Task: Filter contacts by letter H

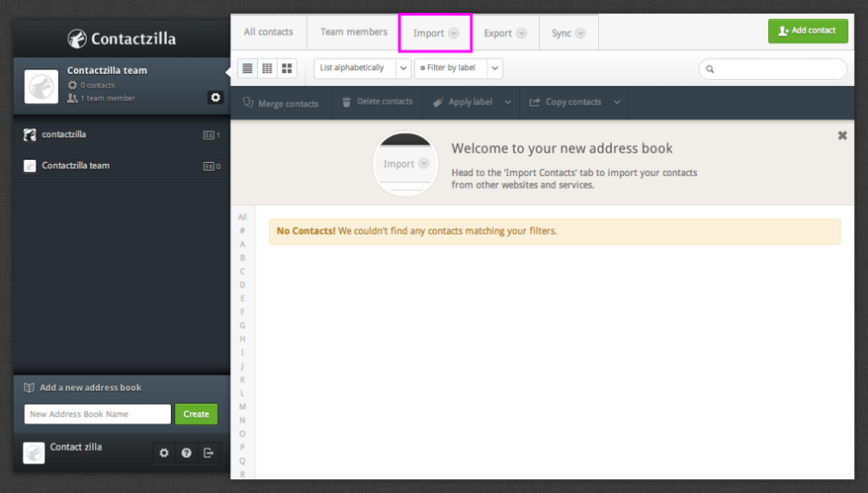Action: coord(242,339)
